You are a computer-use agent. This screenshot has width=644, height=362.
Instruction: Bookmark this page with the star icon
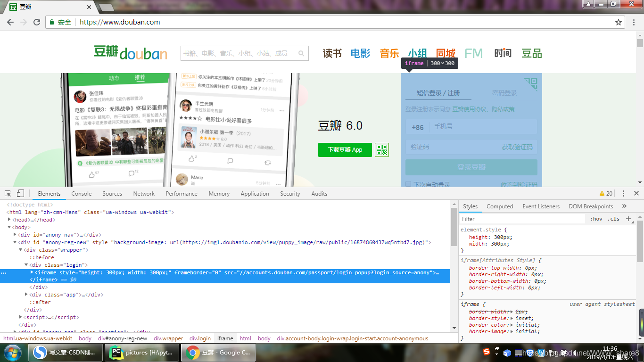(x=619, y=22)
